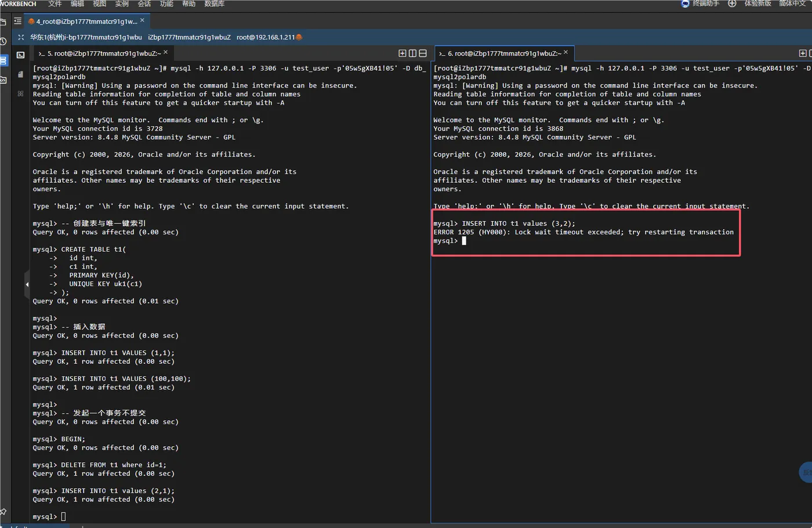Open the 会话 menu
The height and width of the screenshot is (528, 812).
(x=144, y=3)
